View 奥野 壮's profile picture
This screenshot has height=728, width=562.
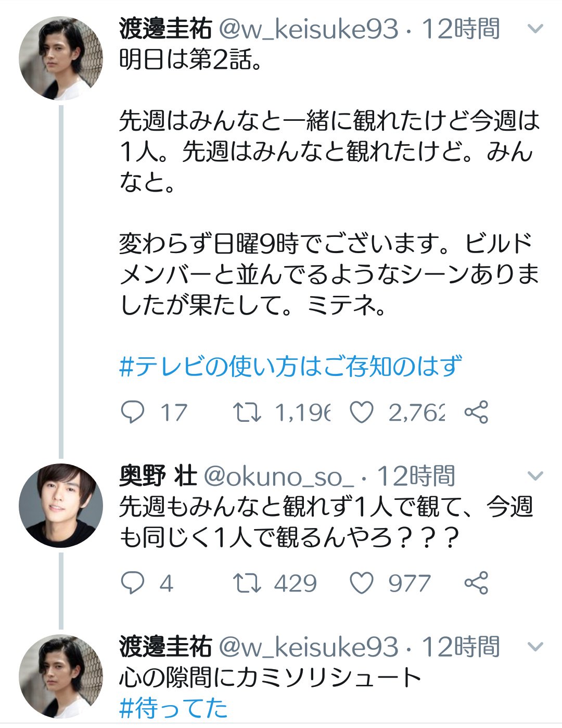[61, 505]
